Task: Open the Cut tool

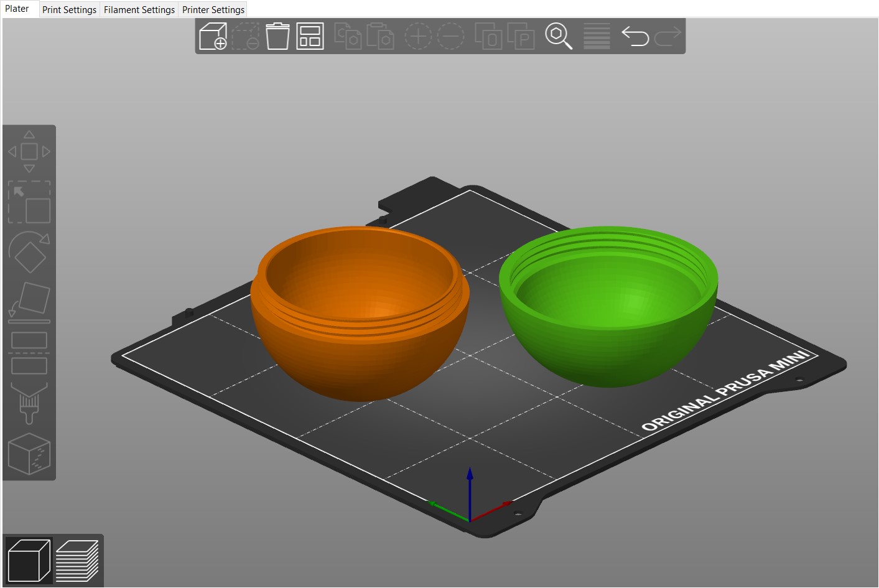Action: (x=29, y=352)
